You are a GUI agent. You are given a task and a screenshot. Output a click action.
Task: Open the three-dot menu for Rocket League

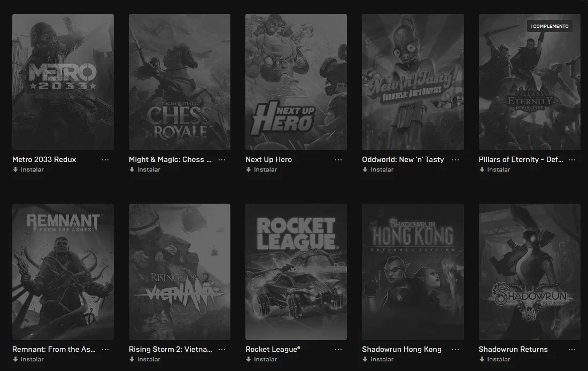tap(338, 350)
